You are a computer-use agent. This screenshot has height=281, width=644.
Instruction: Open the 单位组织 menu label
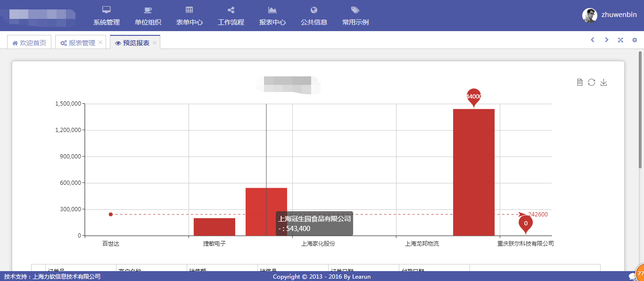point(148,22)
